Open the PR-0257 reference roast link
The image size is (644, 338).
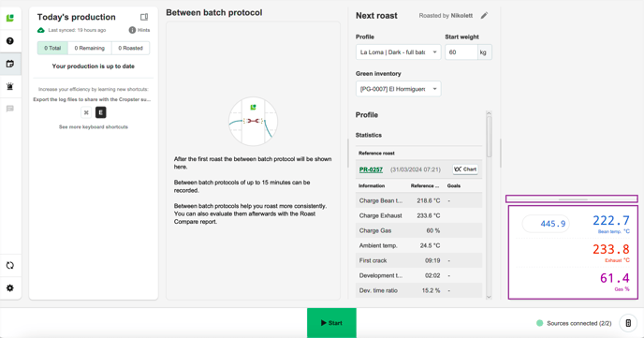(371, 169)
